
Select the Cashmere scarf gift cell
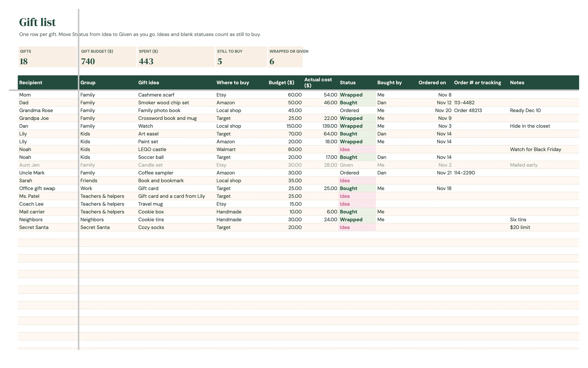click(x=156, y=95)
